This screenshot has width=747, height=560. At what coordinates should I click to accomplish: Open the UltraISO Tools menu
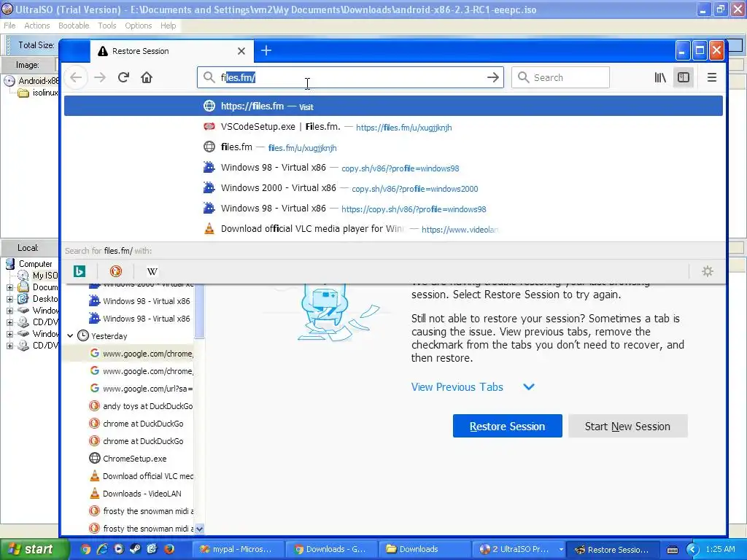(x=107, y=26)
